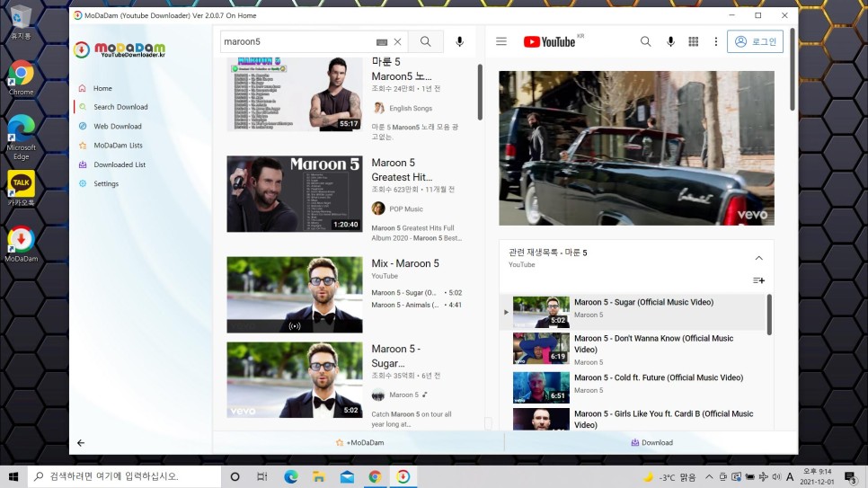Select Search Download in sidebar
This screenshot has height=488, width=868.
pyautogui.click(x=120, y=107)
